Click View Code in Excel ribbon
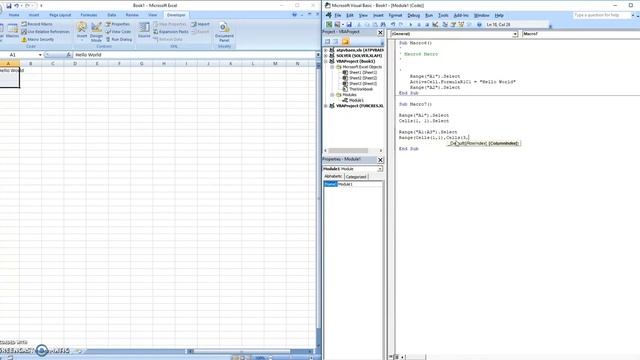The height and width of the screenshot is (360, 640). [x=118, y=31]
